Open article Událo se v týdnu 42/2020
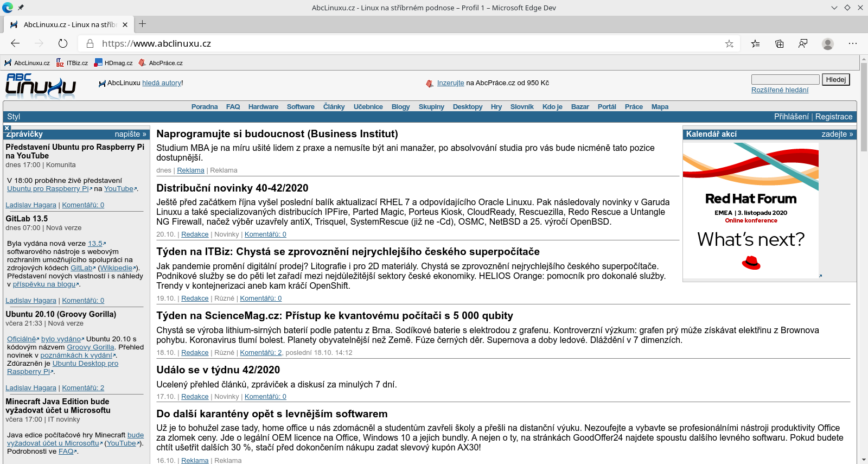868x464 pixels. (218, 370)
